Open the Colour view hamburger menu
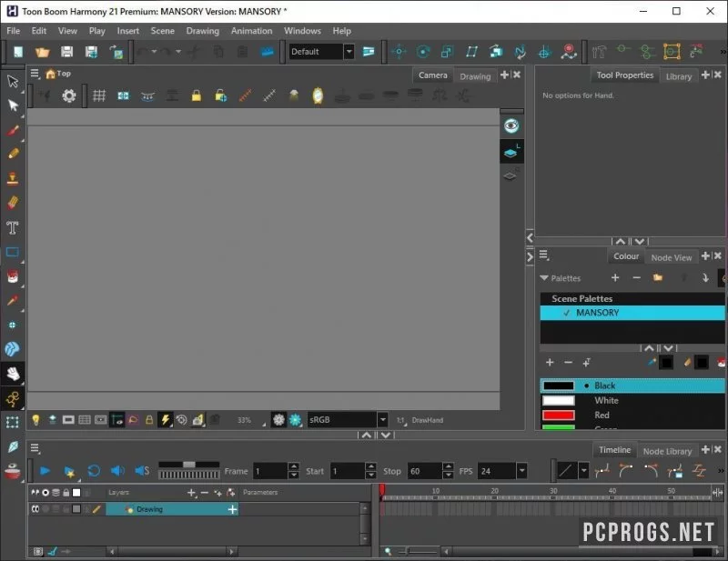This screenshot has height=561, width=728. point(544,255)
